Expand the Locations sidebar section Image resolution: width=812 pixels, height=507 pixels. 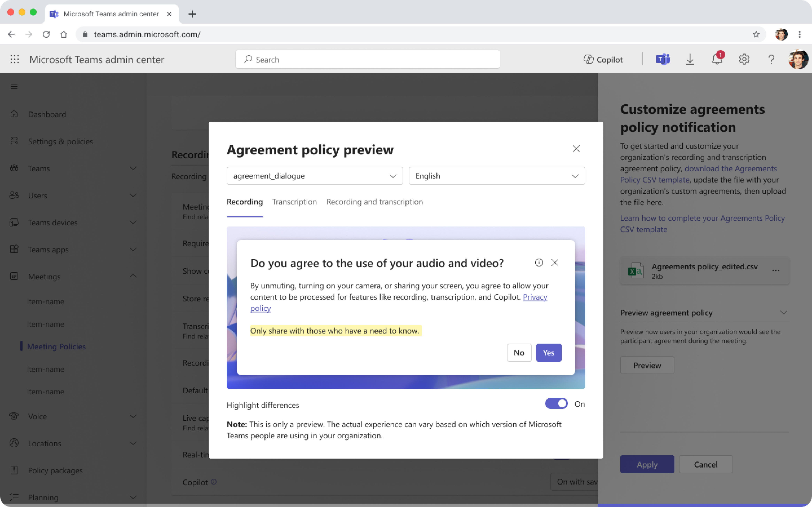133,443
